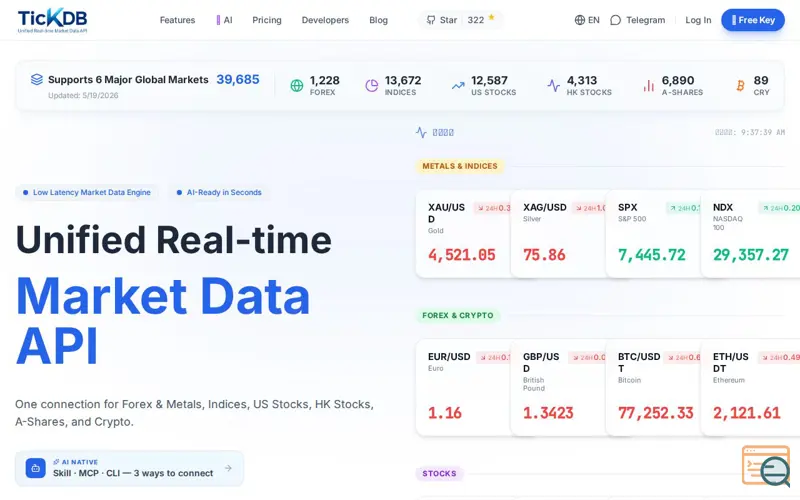The width and height of the screenshot is (800, 500).
Task: Open the XAG/USD Silver card
Action: (x=558, y=234)
